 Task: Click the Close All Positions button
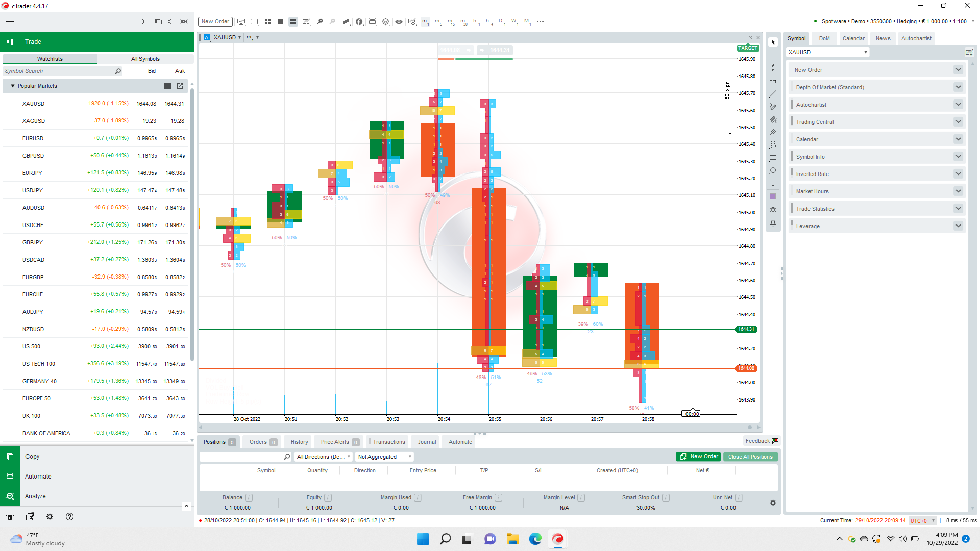[750, 457]
